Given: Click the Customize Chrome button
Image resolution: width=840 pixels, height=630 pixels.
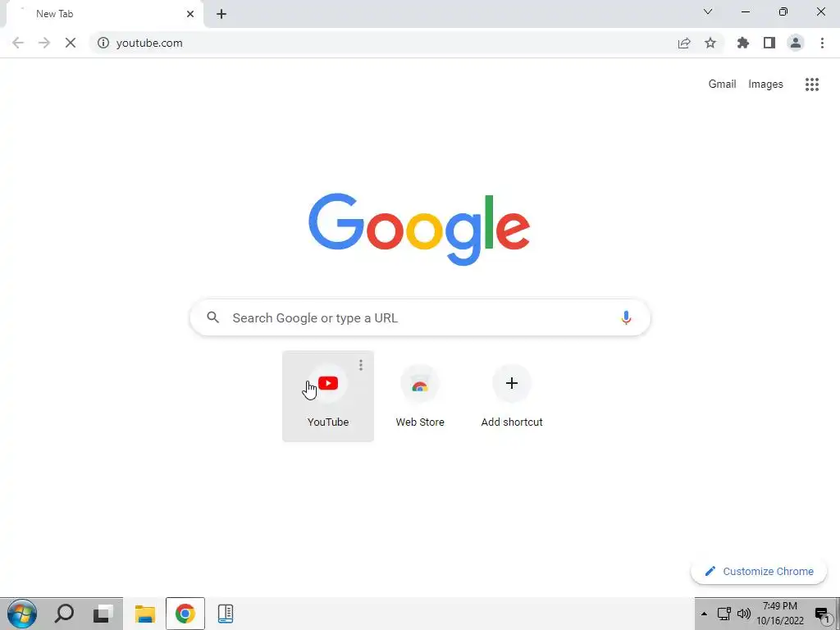Looking at the screenshot, I should point(759,571).
